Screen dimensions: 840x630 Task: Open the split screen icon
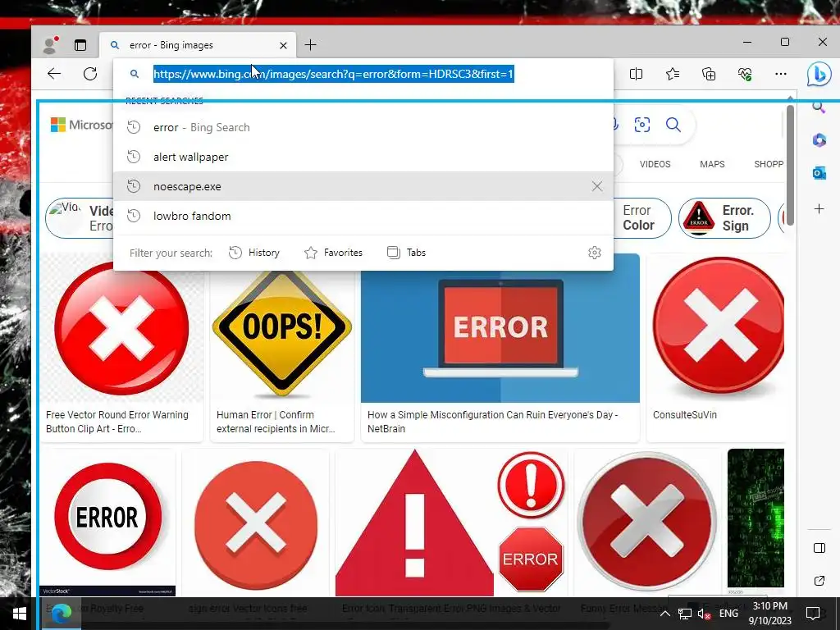pyautogui.click(x=636, y=74)
